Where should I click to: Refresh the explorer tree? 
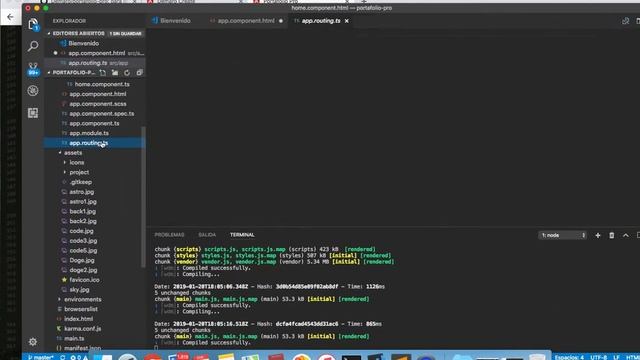coord(127,73)
